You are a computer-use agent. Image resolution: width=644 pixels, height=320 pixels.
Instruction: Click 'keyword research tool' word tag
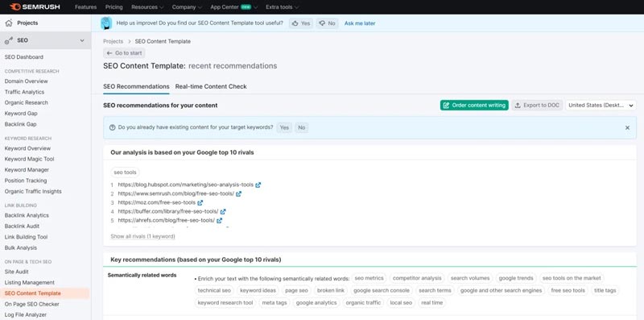[225, 303]
